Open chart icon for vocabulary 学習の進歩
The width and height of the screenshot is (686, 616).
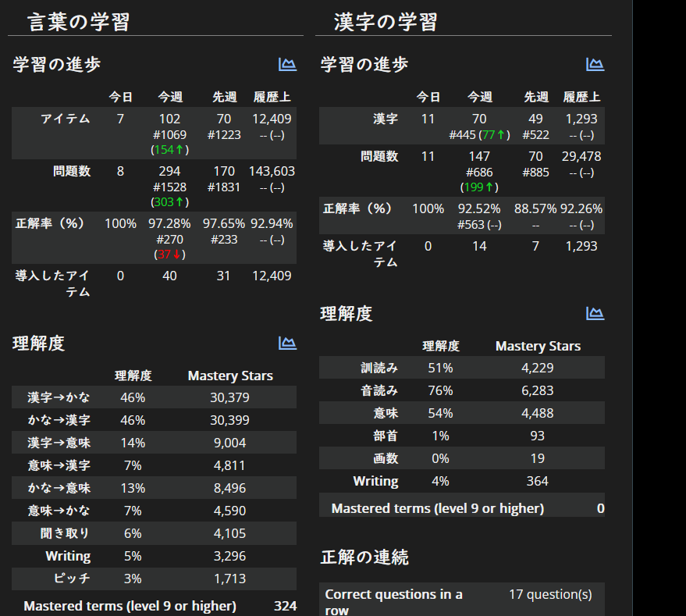287,64
